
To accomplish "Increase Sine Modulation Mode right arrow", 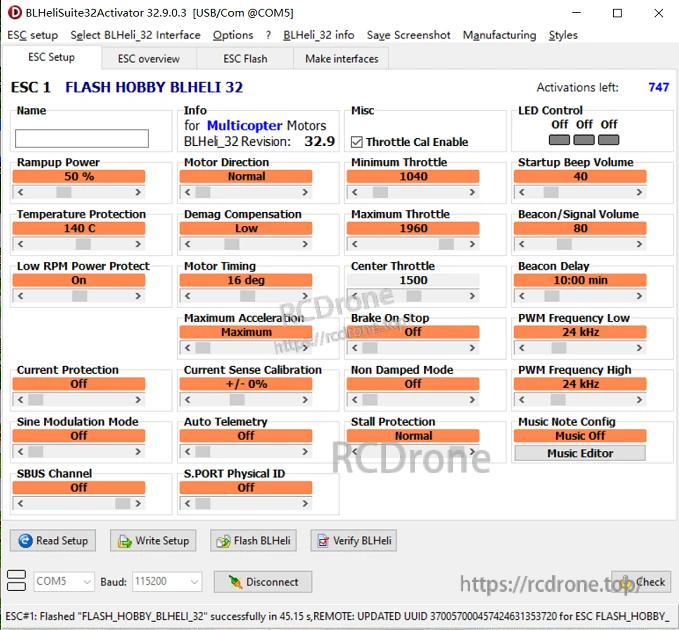I will point(138,452).
